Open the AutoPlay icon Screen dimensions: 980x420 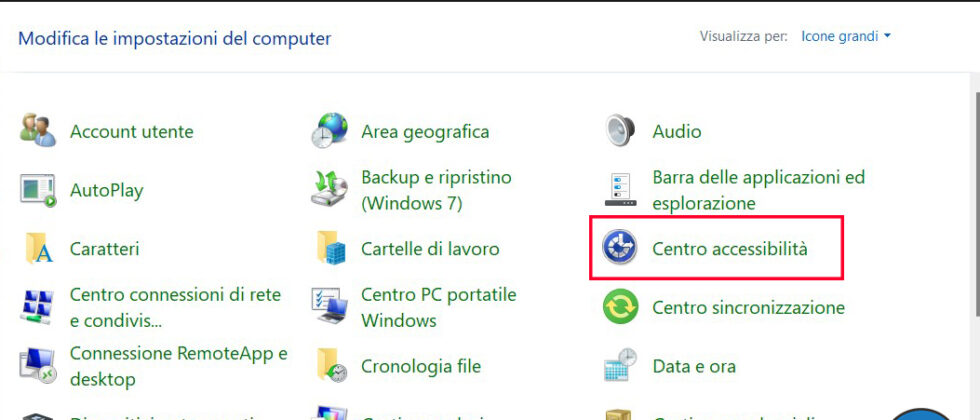point(38,190)
